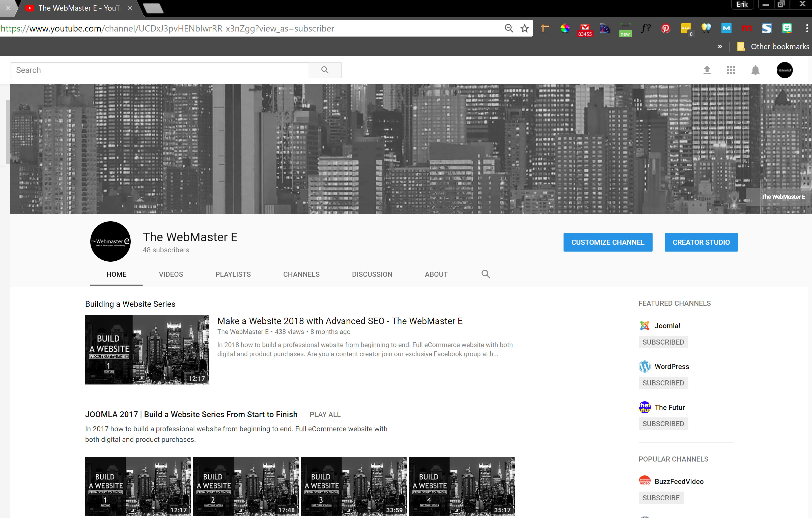Open the upload video arrow icon
This screenshot has width=812, height=518.
click(707, 70)
